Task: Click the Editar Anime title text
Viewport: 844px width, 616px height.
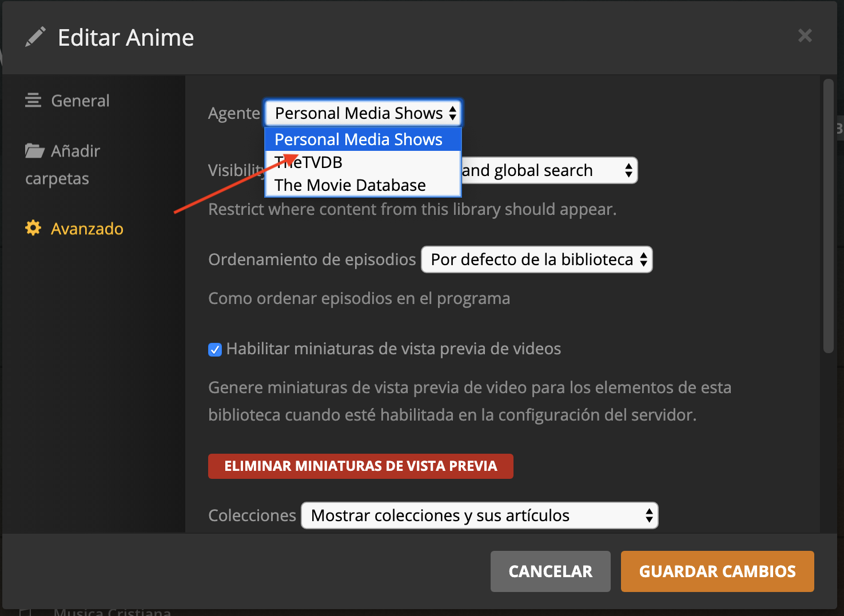Action: tap(126, 38)
